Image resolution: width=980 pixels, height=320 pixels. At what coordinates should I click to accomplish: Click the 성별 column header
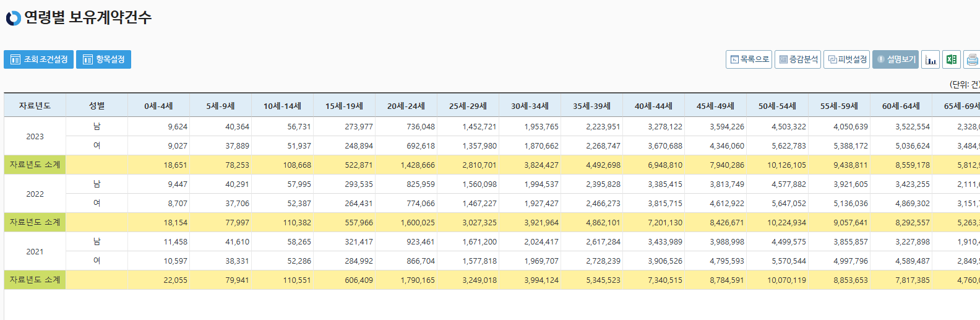(x=97, y=106)
